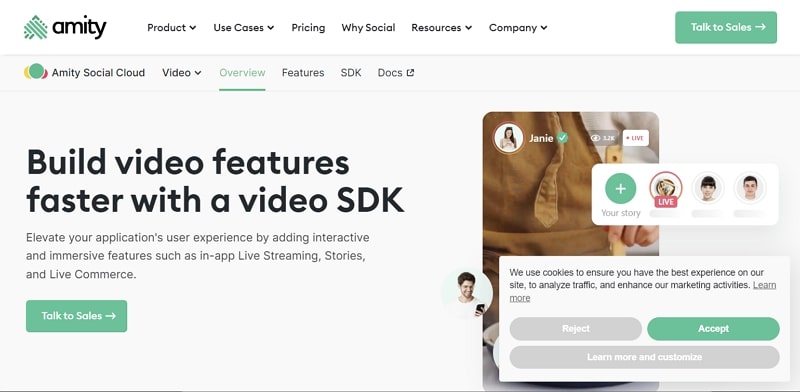The height and width of the screenshot is (392, 800).
Task: Open the man's story avatar in stories row
Action: pyautogui.click(x=749, y=188)
